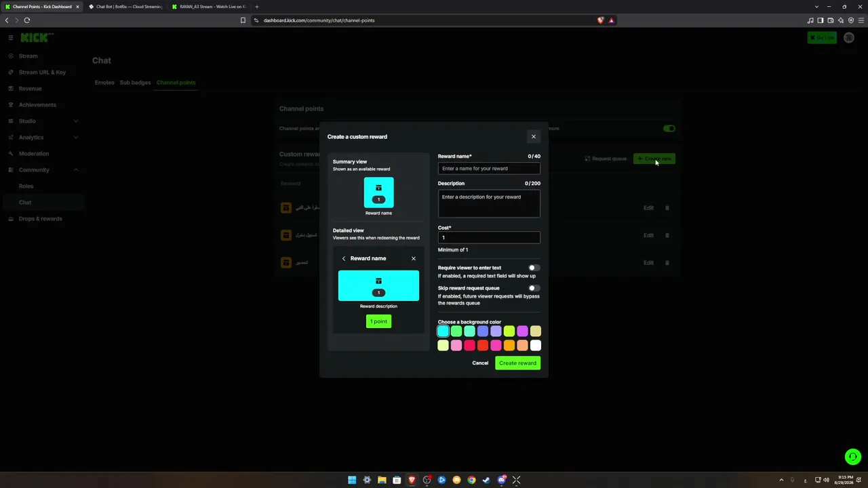The width and height of the screenshot is (868, 488).
Task: Click the Brave Shields lion icon
Action: click(x=600, y=20)
